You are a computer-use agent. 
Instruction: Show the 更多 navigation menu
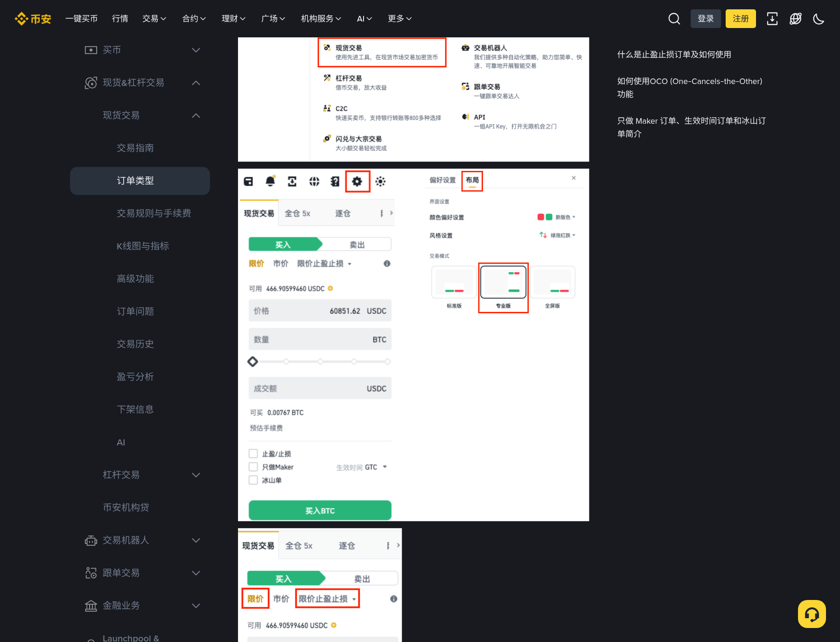tap(400, 19)
